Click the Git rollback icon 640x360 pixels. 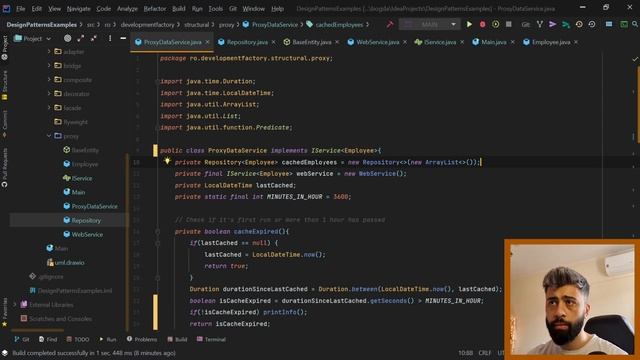point(592,24)
